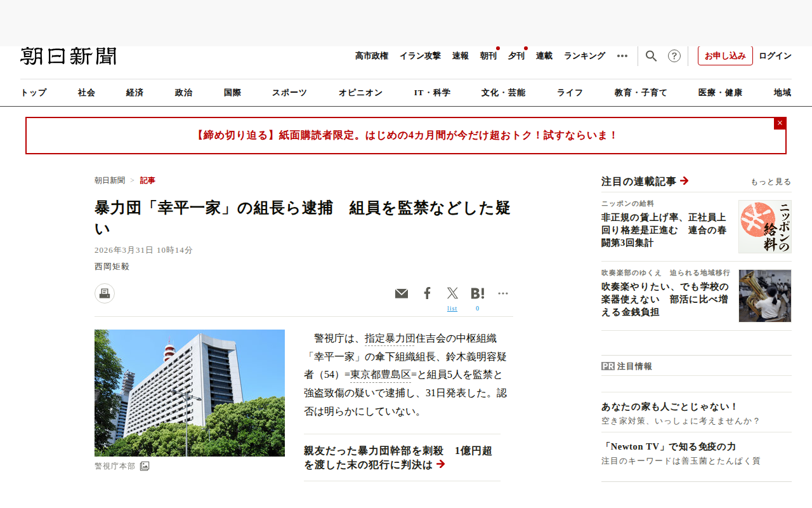Expand the three-dot header menu
The image size is (812, 508).
point(622,56)
